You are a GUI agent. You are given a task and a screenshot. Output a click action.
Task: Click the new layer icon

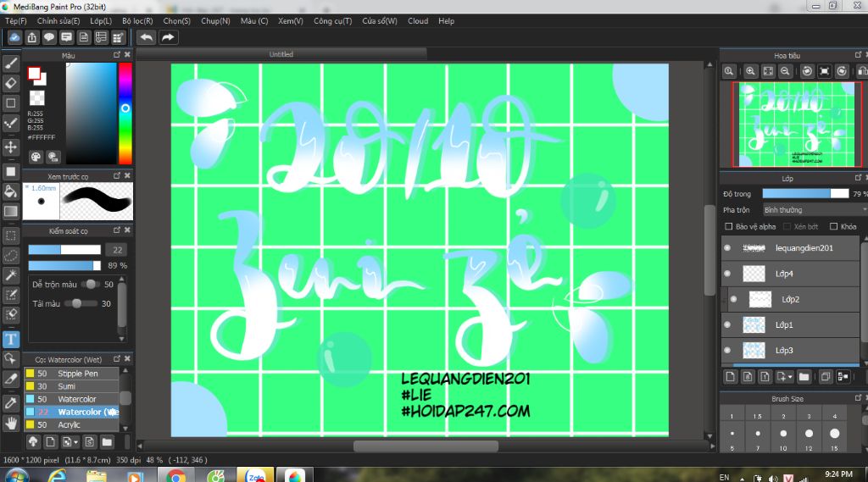(x=730, y=377)
